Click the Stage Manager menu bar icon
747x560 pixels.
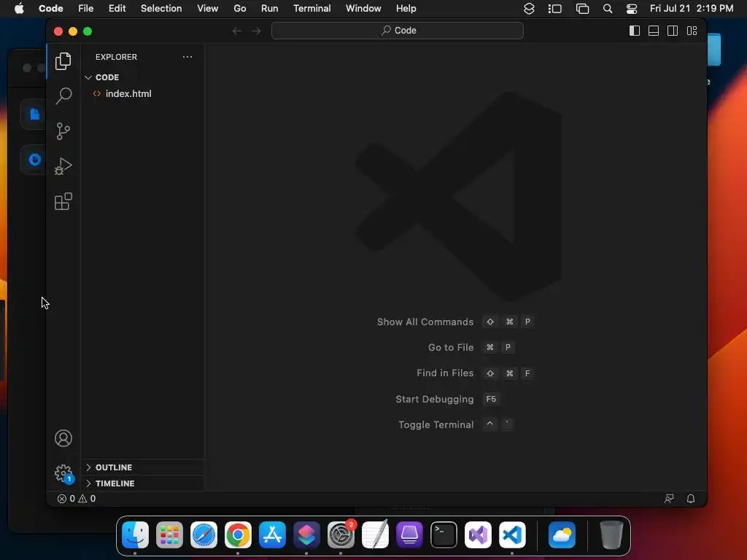(555, 9)
